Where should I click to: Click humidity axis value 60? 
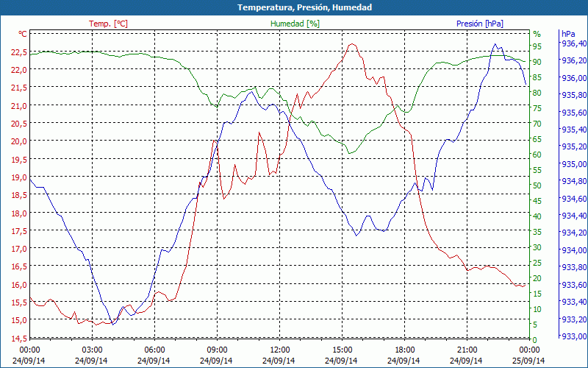coord(537,155)
